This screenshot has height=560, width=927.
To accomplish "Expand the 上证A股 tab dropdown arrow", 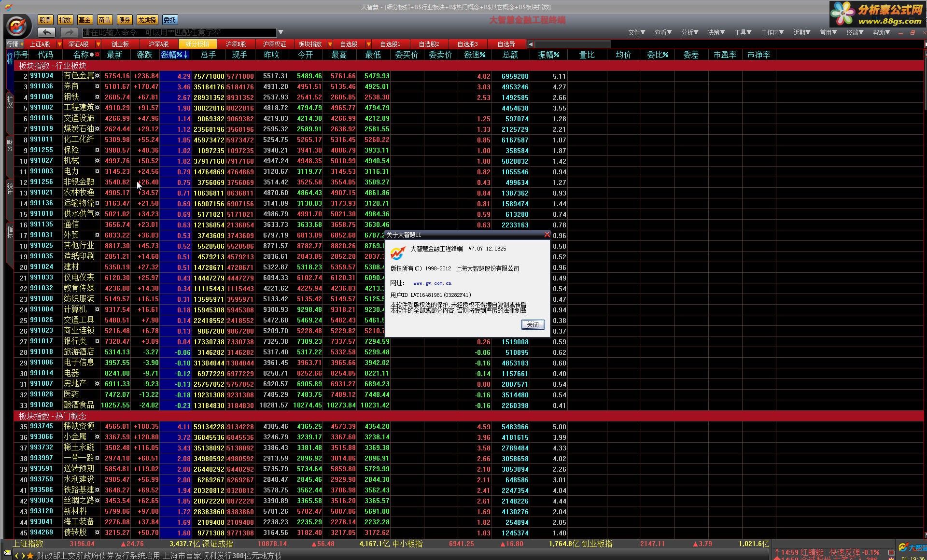I will [60, 44].
